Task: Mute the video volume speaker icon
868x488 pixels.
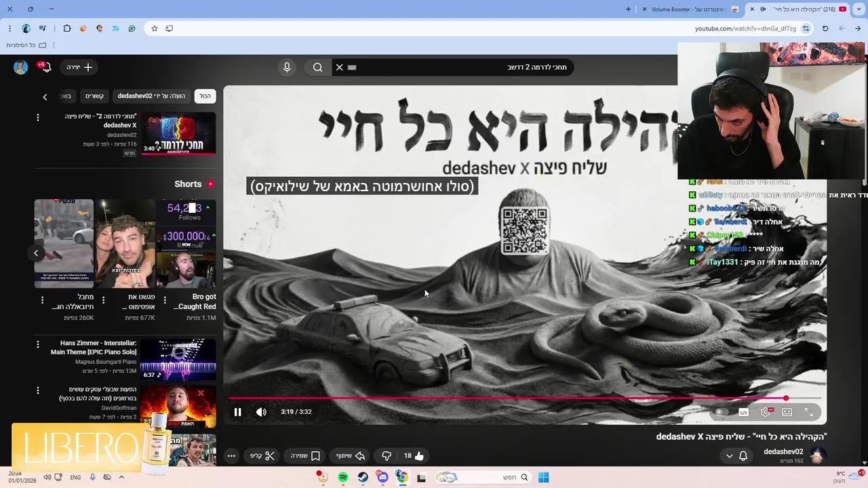Action: coord(261,412)
